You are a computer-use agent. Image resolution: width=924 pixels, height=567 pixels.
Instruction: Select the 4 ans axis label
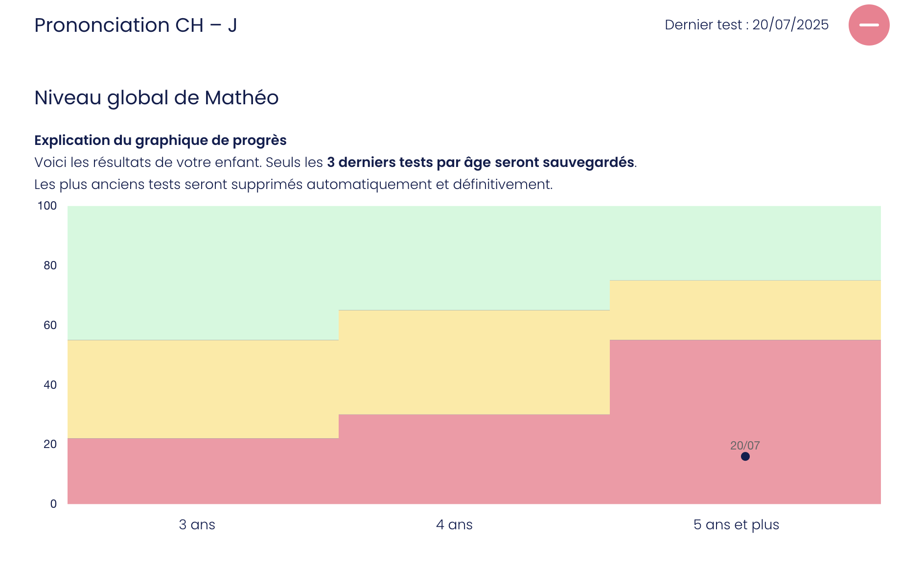point(454,524)
